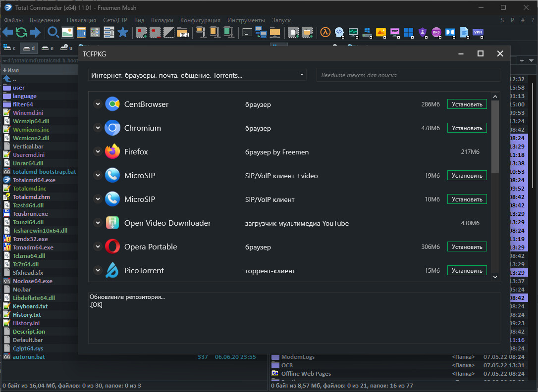Click the package search text field
538x392 pixels.
[x=408, y=75]
